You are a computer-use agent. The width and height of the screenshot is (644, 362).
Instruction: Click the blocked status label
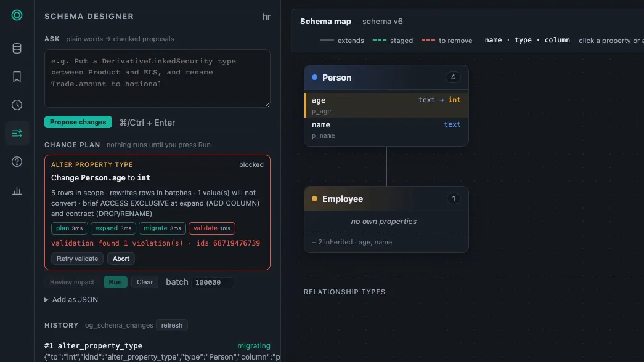[x=251, y=164]
